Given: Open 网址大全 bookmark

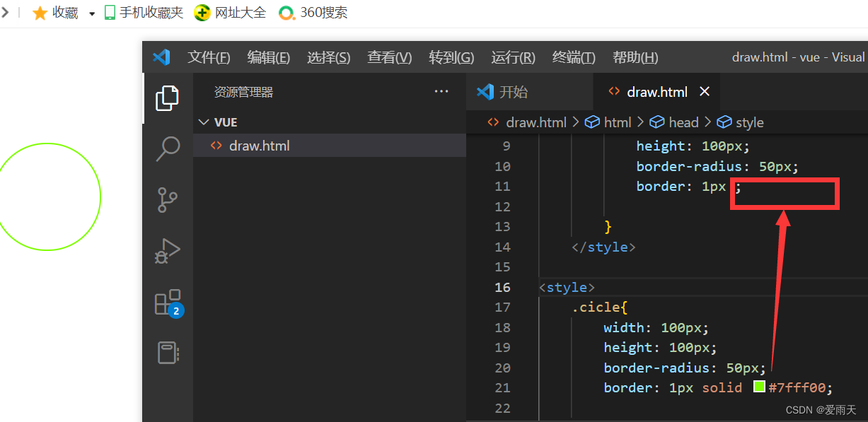Looking at the screenshot, I should tap(231, 13).
